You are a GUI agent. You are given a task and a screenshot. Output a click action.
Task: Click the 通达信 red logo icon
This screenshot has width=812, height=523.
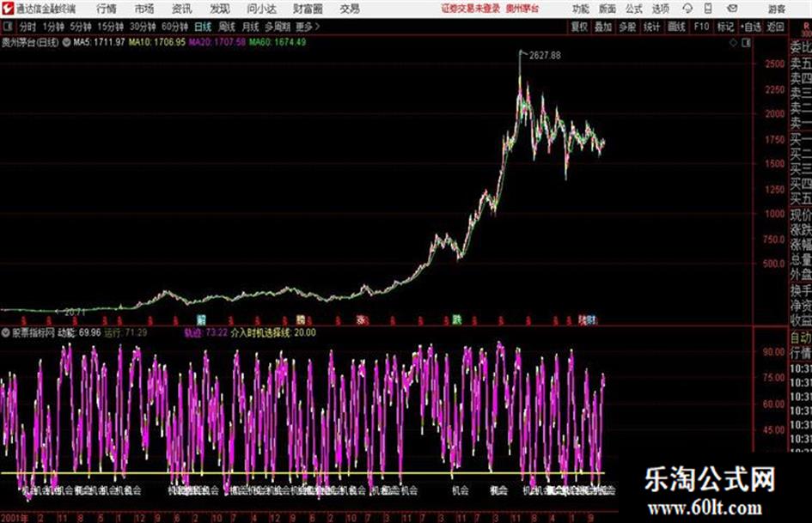pyautogui.click(x=8, y=9)
